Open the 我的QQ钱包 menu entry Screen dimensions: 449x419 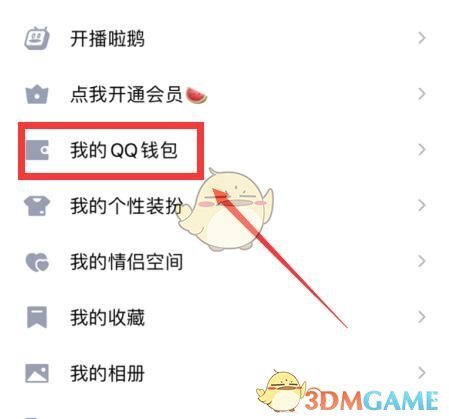(x=224, y=150)
